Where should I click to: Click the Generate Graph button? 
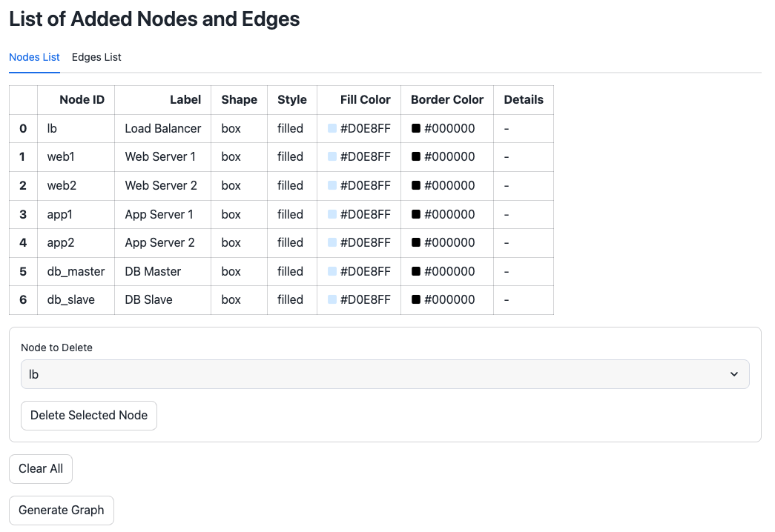point(62,511)
